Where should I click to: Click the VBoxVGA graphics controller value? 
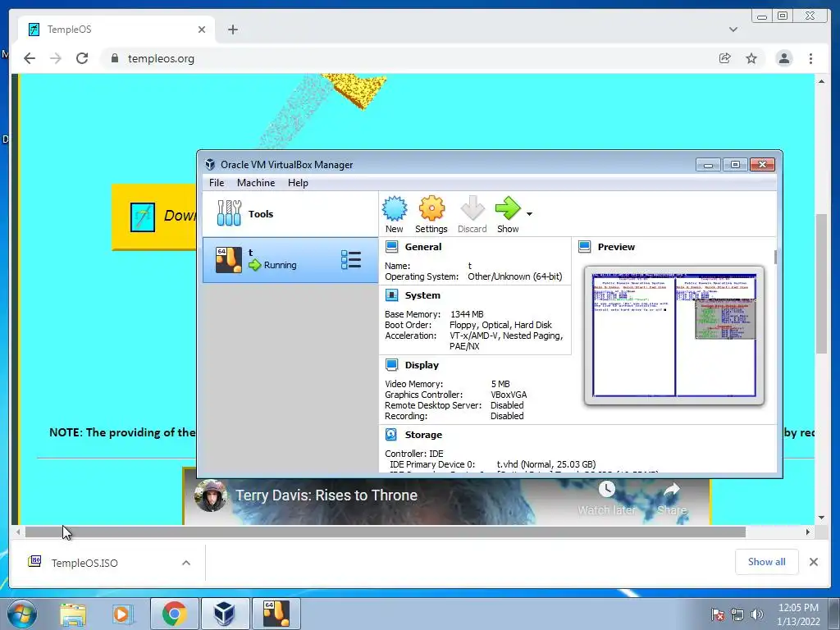coord(509,395)
